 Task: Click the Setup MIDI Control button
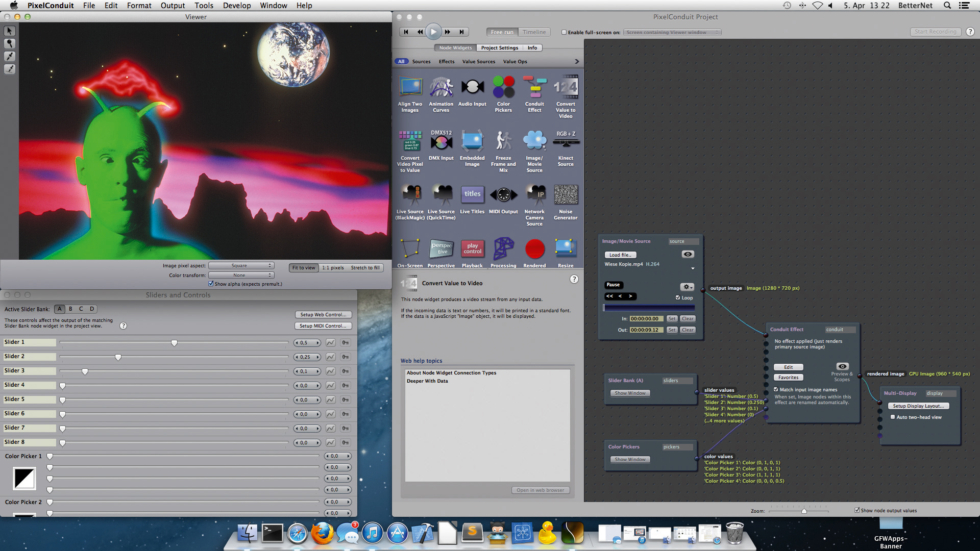(323, 326)
